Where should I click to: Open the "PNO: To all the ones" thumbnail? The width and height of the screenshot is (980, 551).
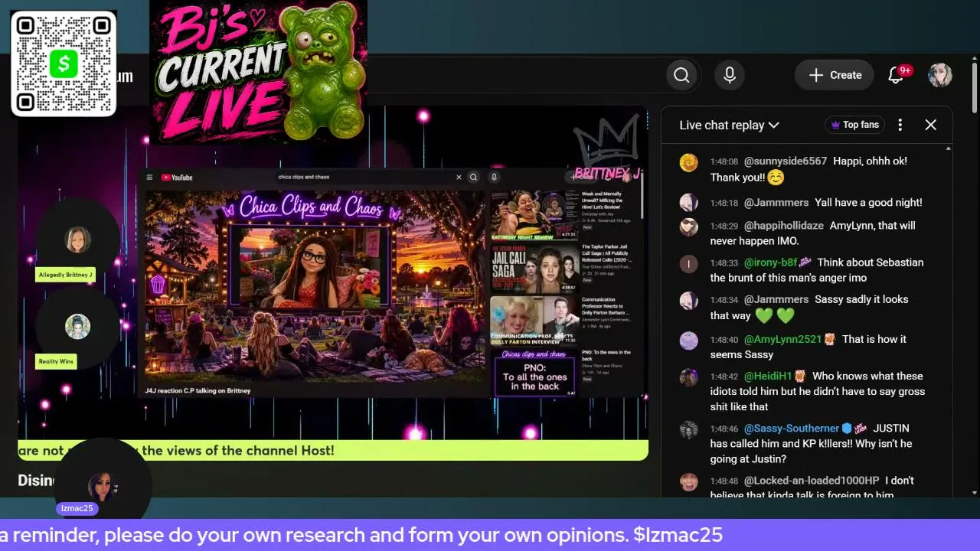tap(534, 373)
